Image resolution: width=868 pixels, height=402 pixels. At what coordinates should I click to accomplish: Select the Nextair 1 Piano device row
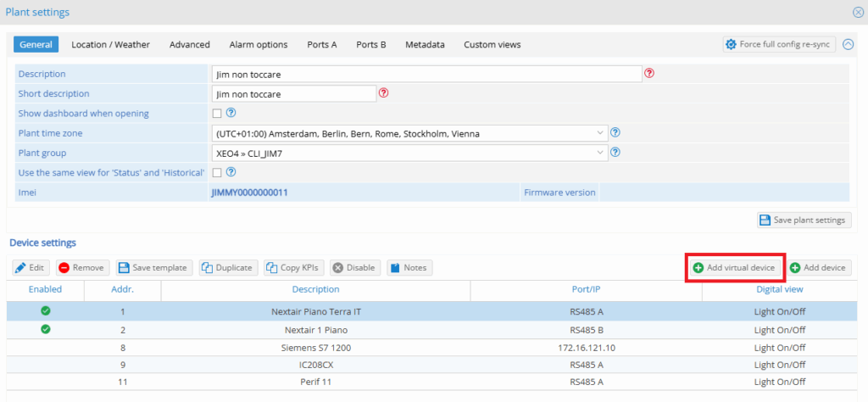tap(431, 330)
